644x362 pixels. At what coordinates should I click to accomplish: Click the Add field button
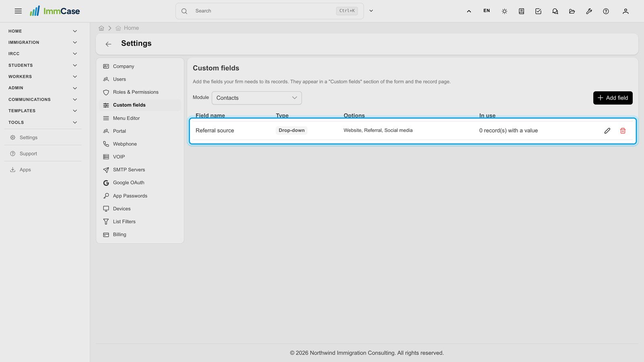click(x=613, y=98)
